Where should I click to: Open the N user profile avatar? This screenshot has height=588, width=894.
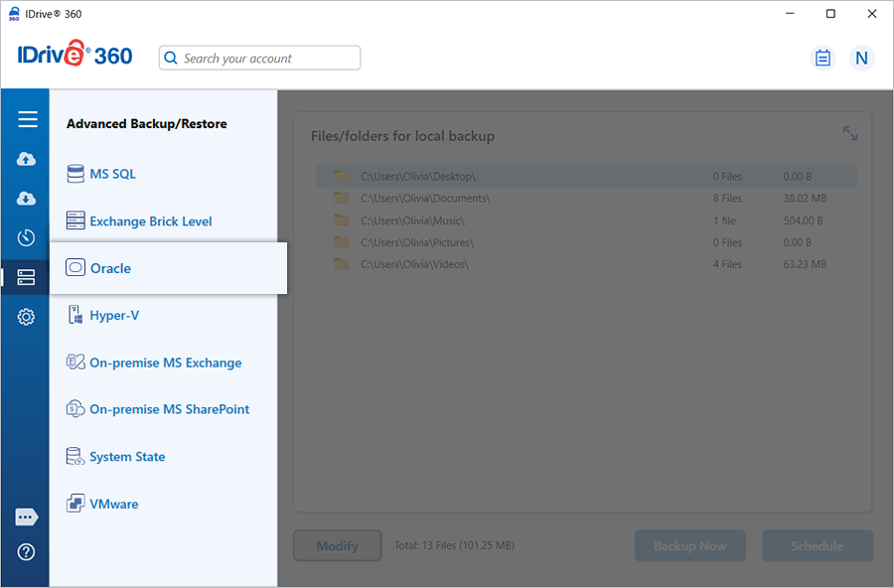click(861, 58)
